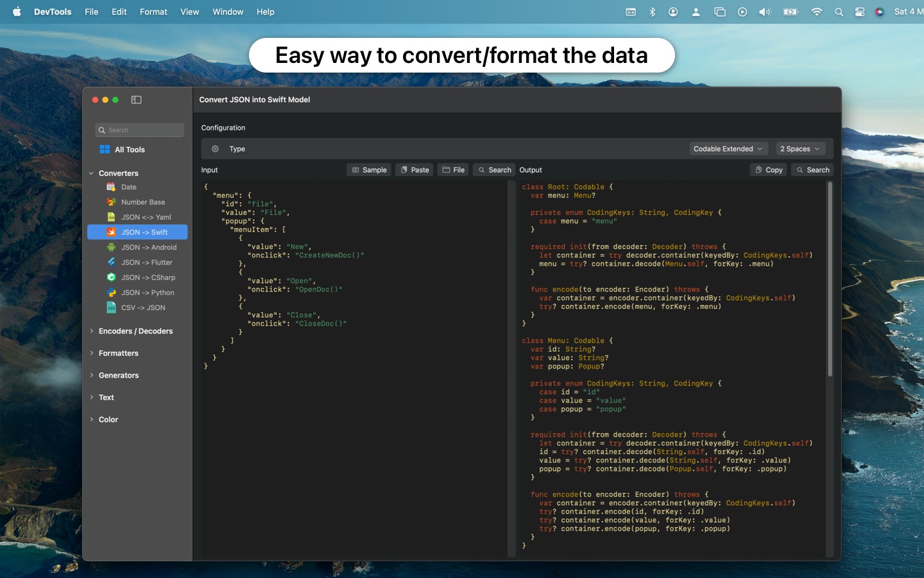
Task: Click the 'class Menu: Codable {' line
Action: 567,340
